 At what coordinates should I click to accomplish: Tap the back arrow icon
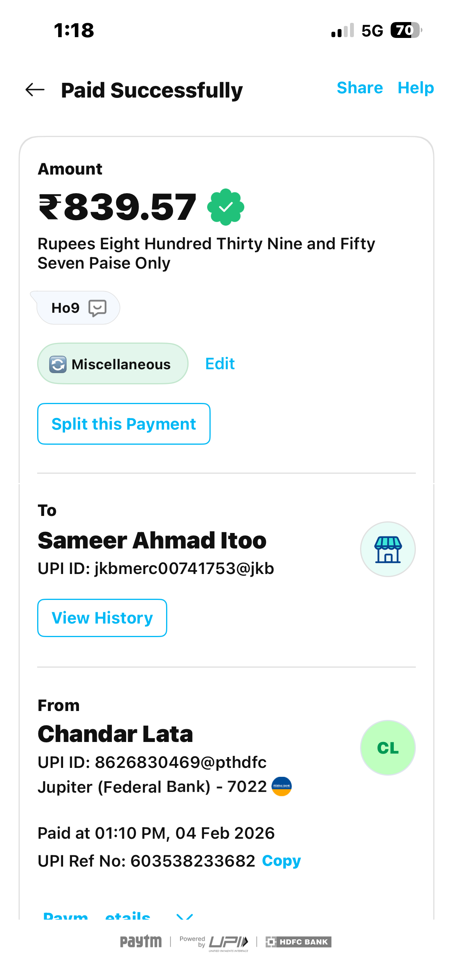(x=35, y=90)
